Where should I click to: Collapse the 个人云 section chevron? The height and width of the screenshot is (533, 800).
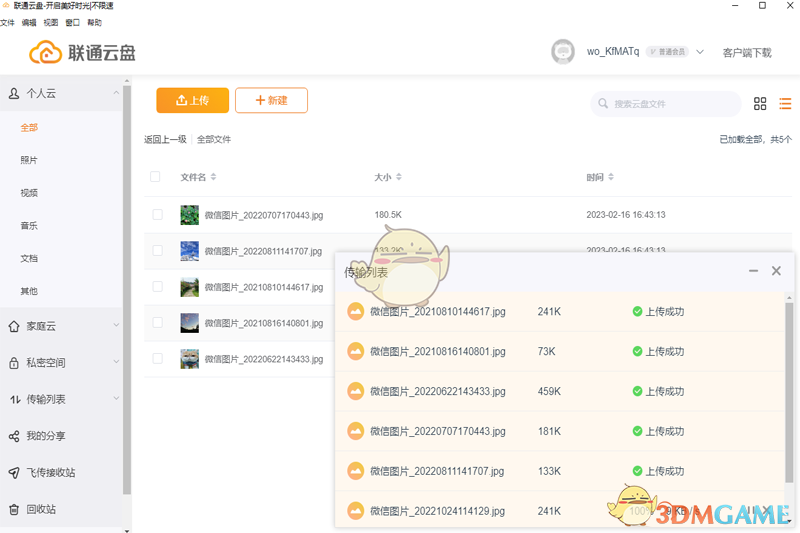pyautogui.click(x=116, y=93)
